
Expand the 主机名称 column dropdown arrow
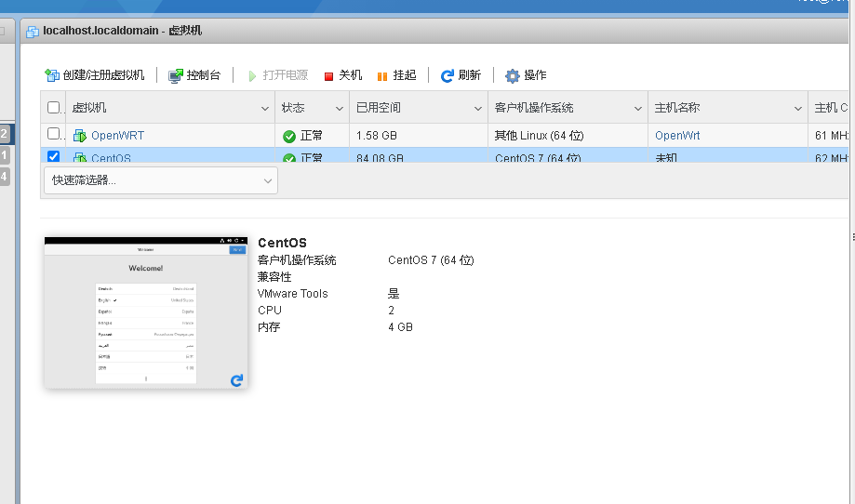coord(797,109)
